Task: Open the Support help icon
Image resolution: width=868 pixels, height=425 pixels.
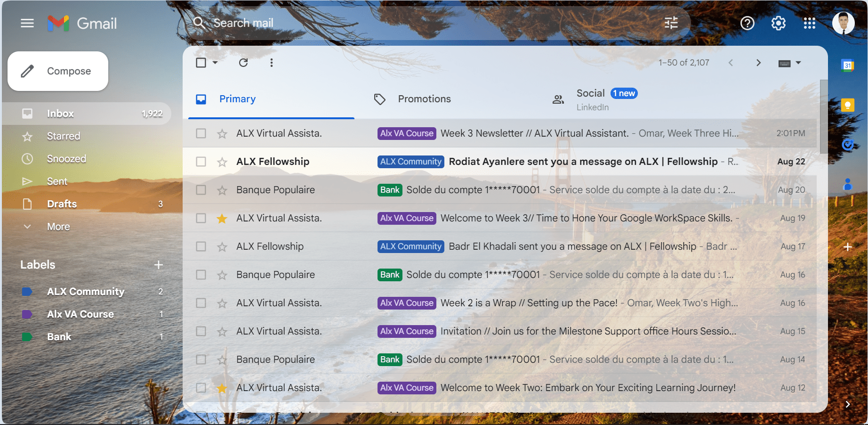Action: (747, 23)
